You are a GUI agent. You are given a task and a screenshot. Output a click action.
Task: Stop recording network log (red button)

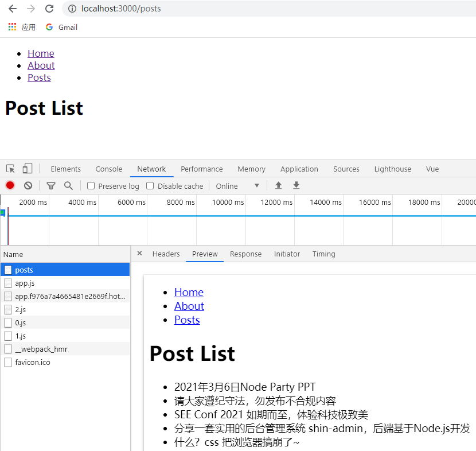point(10,185)
